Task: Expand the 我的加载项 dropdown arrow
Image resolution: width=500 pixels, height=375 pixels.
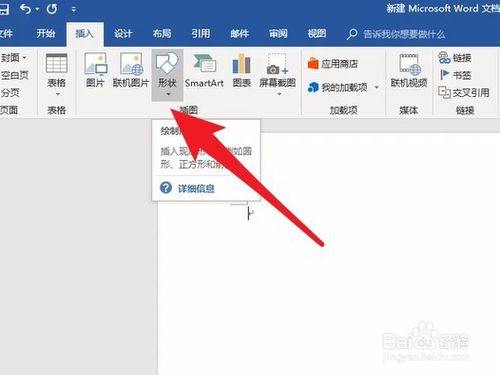Action: 377,87
